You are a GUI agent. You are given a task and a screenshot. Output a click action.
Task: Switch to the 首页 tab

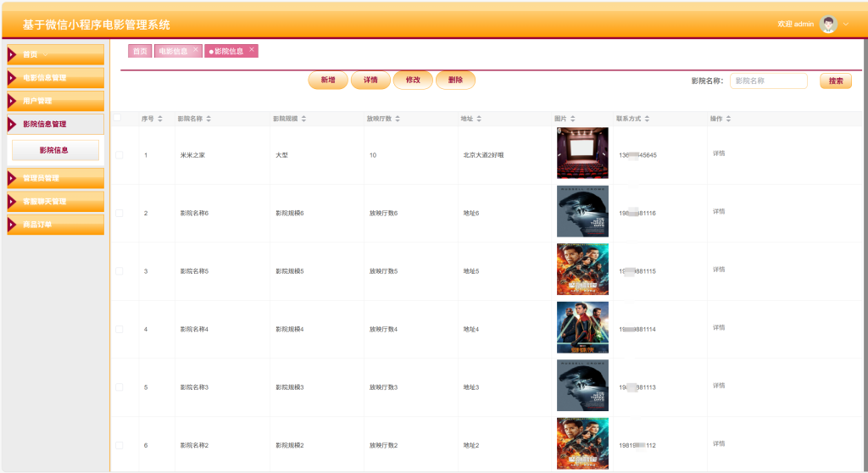(140, 51)
